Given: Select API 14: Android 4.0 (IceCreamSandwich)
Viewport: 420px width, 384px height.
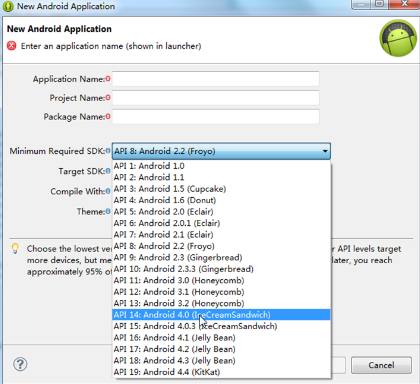Looking at the screenshot, I should [221, 315].
